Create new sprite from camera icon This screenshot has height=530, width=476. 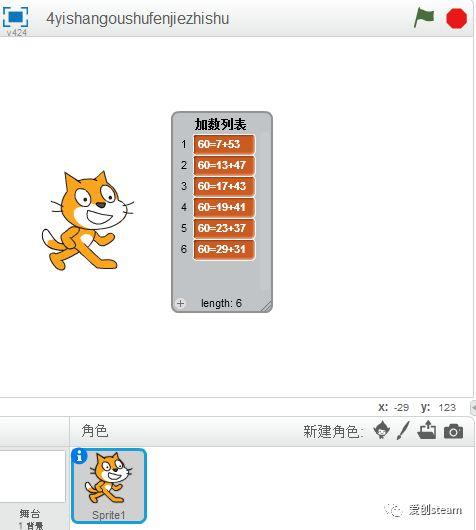pos(453,431)
